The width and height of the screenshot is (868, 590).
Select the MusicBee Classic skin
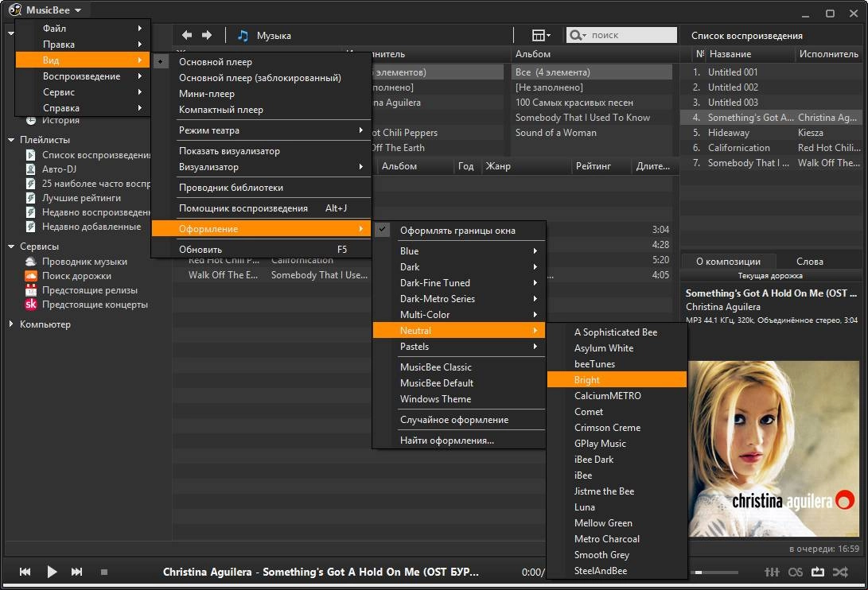[459, 367]
